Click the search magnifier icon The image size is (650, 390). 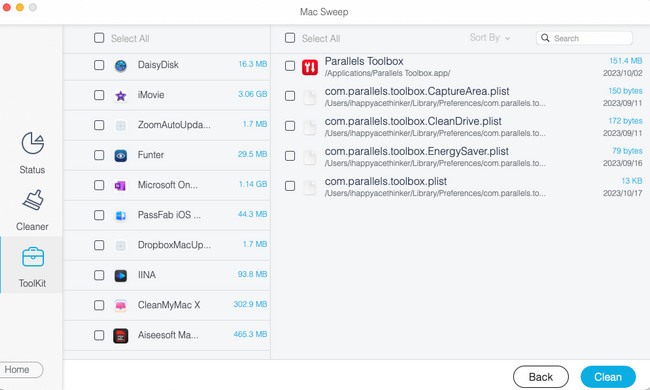point(545,38)
